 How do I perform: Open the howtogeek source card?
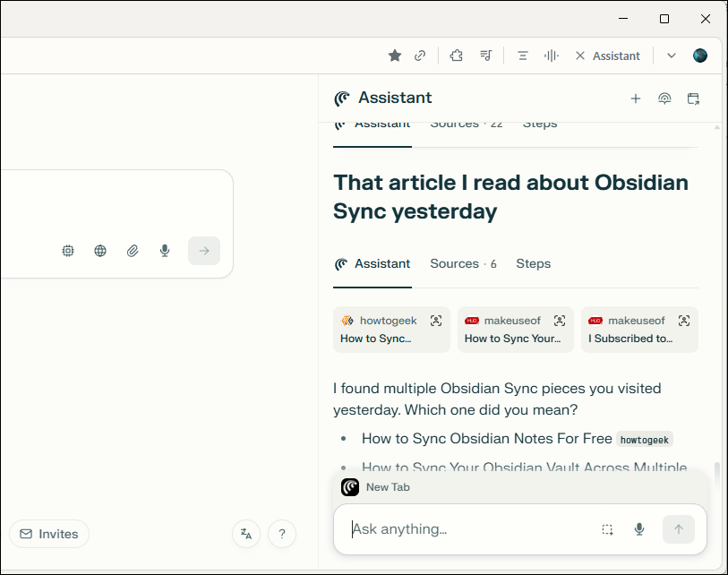391,330
